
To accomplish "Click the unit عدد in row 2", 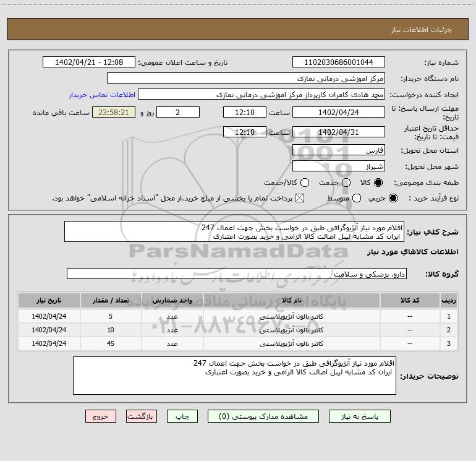I will click(172, 330).
